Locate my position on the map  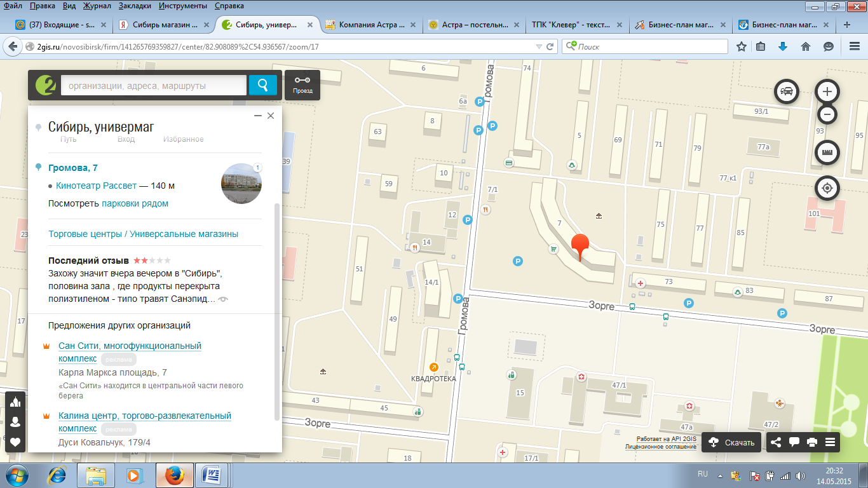[827, 189]
